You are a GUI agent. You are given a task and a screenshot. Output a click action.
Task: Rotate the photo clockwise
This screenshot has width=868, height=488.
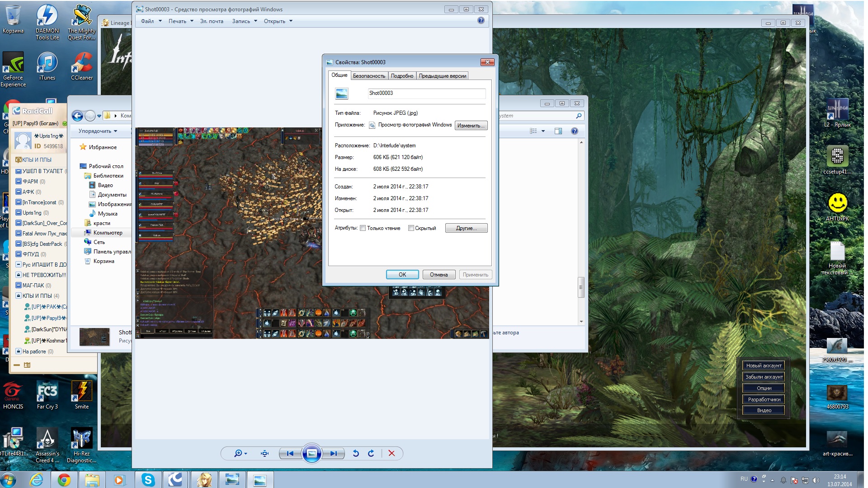coord(371,453)
